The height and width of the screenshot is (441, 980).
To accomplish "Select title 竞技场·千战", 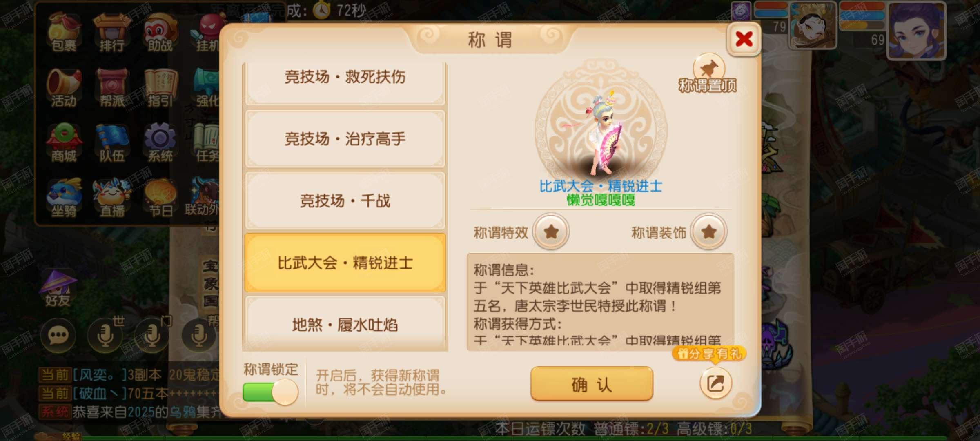I will coord(345,201).
